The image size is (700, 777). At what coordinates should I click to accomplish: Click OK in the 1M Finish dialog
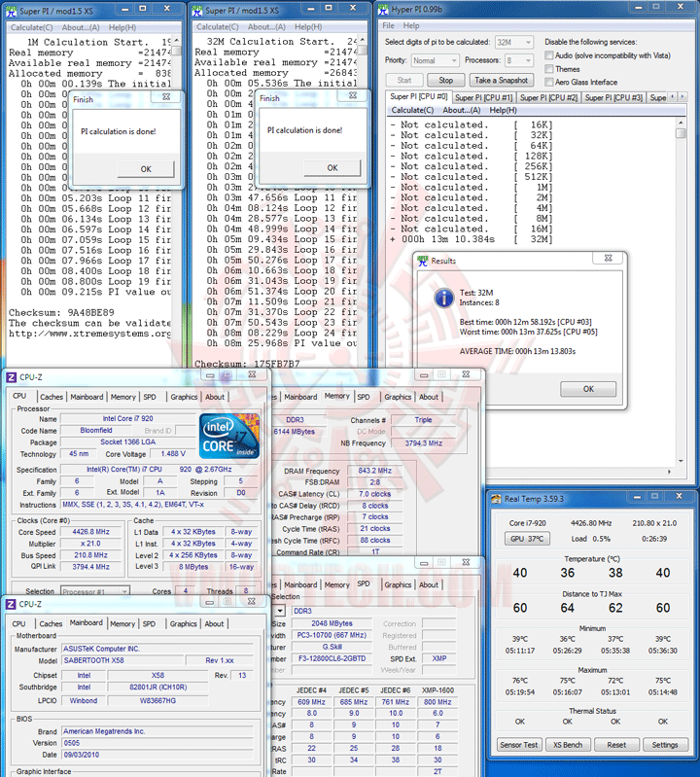click(146, 169)
